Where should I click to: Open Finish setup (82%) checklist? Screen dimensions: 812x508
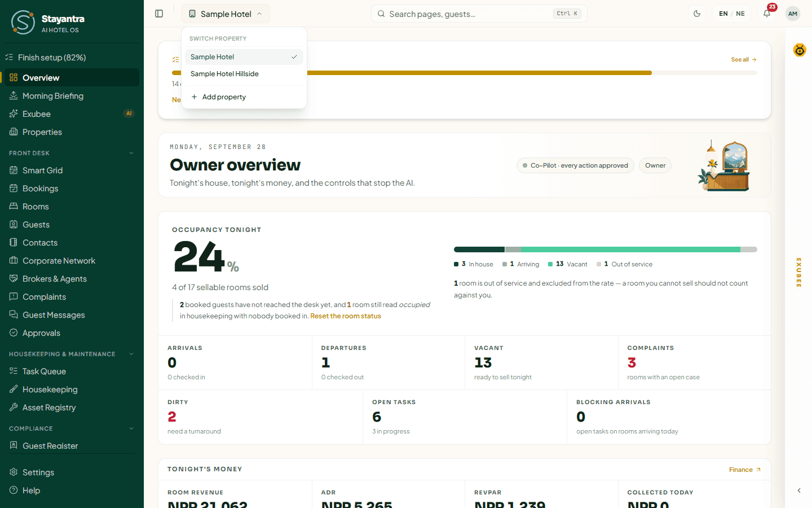[72, 58]
